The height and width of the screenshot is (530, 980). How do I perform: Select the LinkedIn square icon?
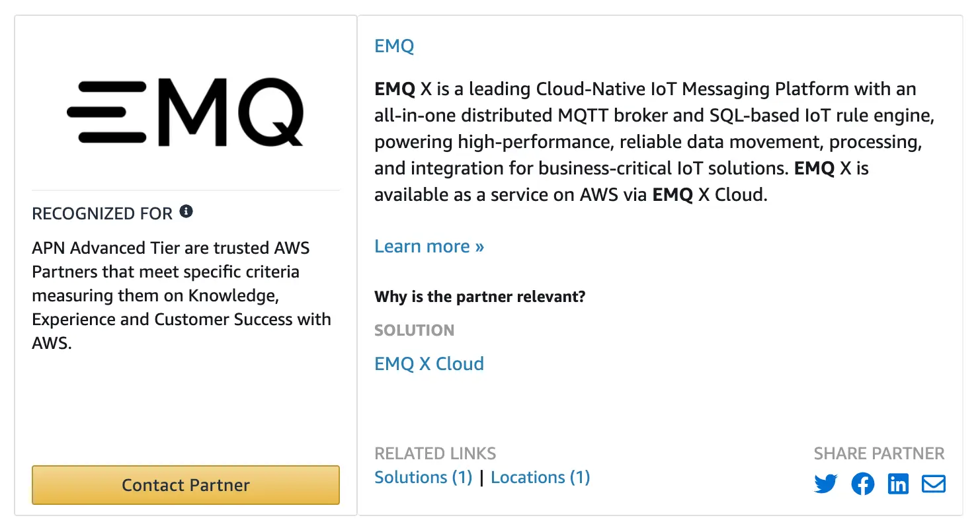898,484
